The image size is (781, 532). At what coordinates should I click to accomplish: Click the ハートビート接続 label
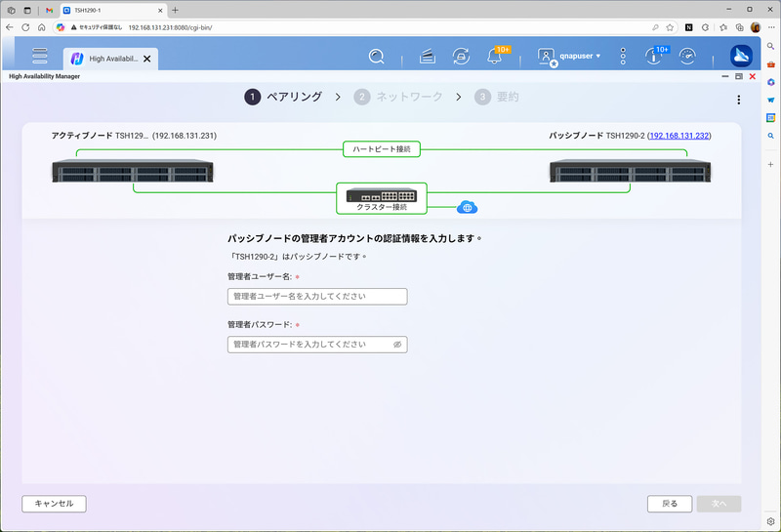pyautogui.click(x=382, y=149)
